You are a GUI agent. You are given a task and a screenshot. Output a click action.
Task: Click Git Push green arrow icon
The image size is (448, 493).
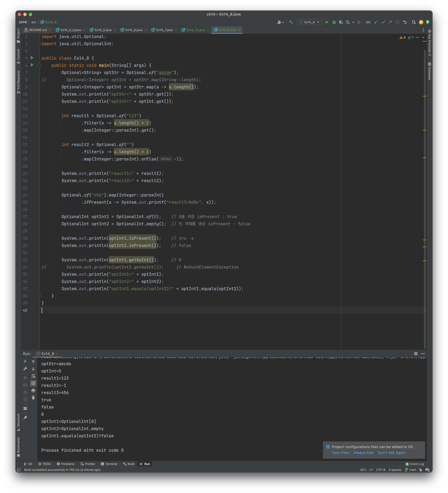390,22
